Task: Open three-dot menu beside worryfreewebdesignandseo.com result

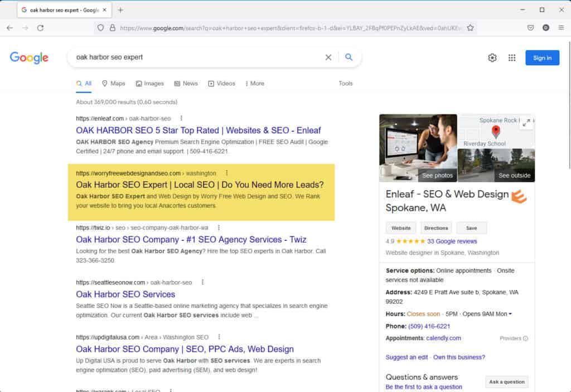Action: 226,173
